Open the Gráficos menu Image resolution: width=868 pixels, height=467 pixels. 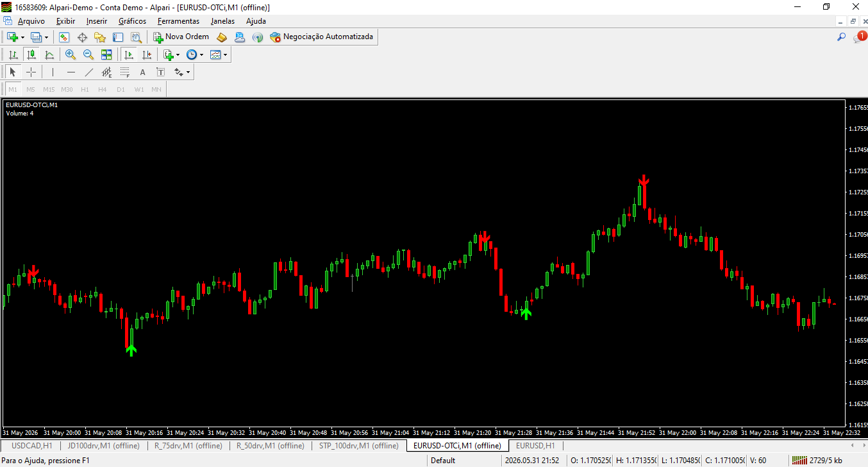132,21
